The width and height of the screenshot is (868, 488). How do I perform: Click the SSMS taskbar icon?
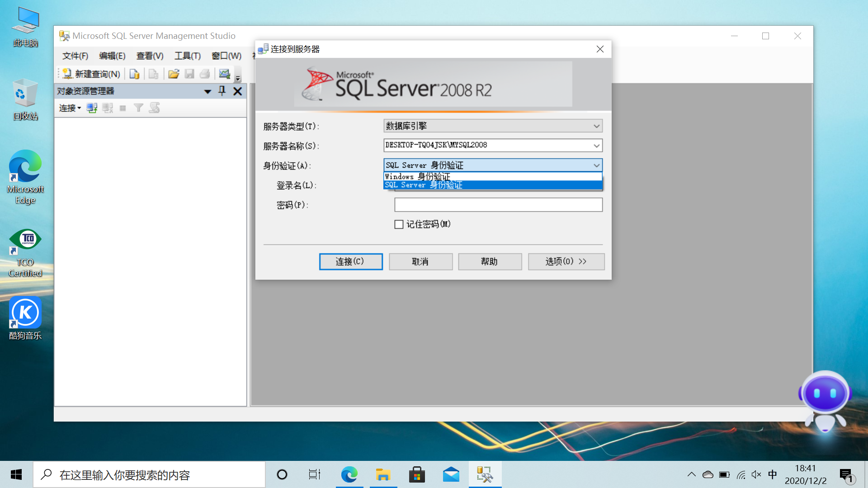pyautogui.click(x=485, y=474)
